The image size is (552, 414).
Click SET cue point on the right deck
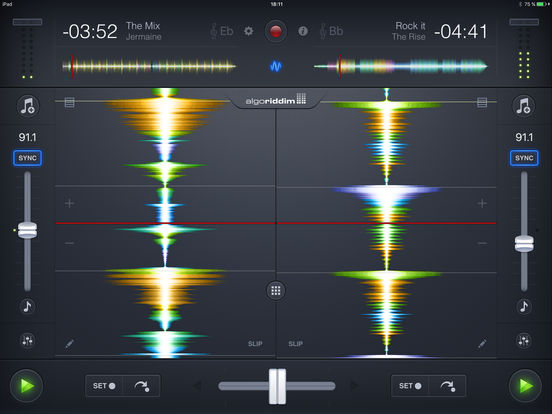click(x=410, y=386)
